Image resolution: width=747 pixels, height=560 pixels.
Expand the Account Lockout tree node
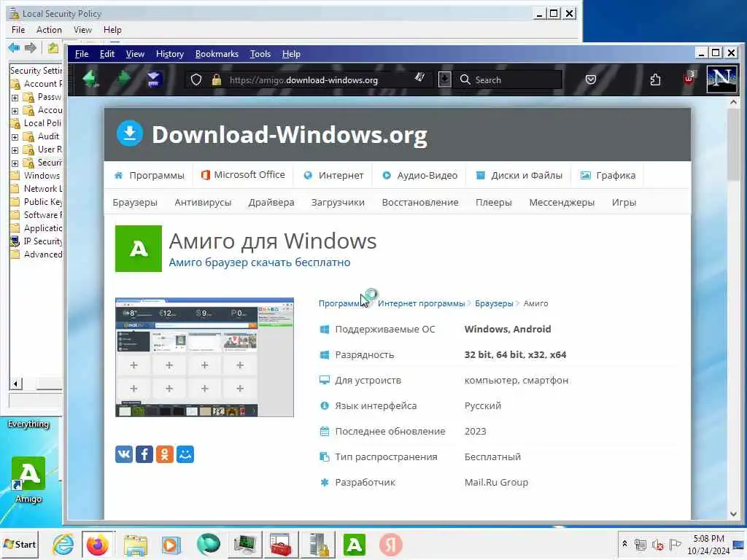tap(15, 111)
